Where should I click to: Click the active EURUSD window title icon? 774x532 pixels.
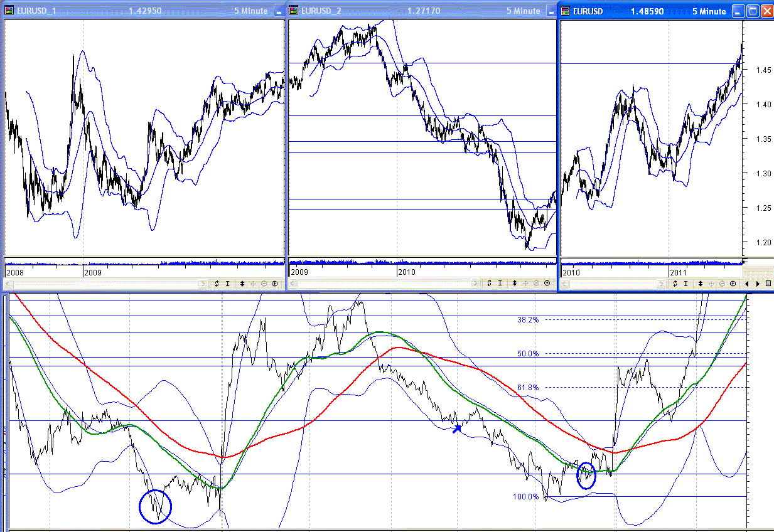566,11
